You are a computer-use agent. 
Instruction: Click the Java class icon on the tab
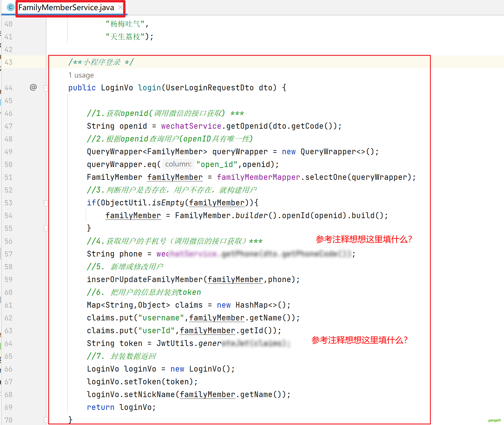coord(10,8)
